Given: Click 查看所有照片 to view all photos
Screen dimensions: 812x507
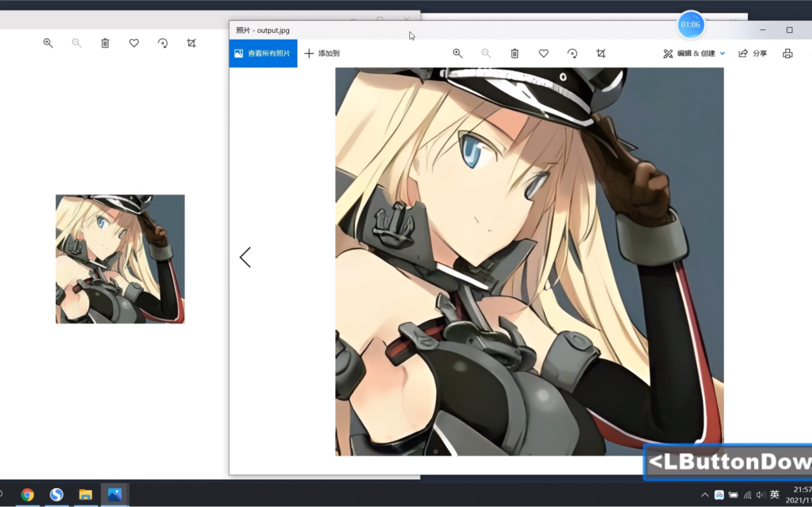Looking at the screenshot, I should point(263,54).
